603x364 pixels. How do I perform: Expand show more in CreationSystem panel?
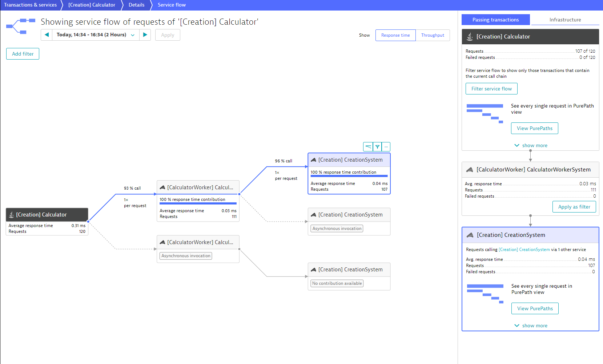coord(531,325)
